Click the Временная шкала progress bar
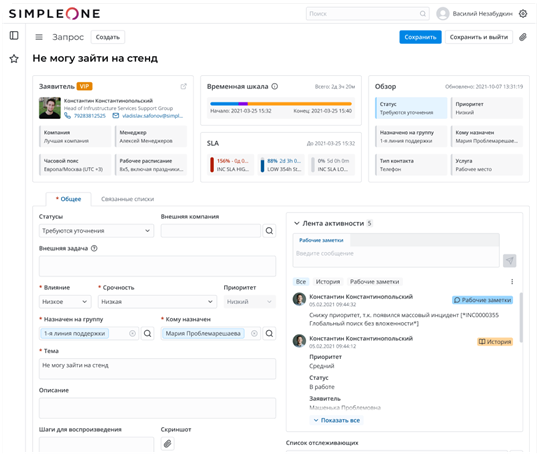The height and width of the screenshot is (474, 556). click(x=281, y=104)
